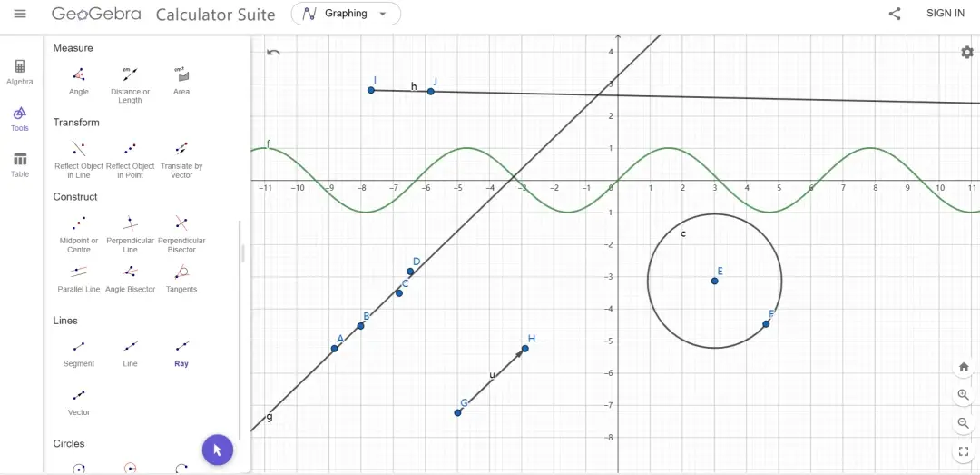The width and height of the screenshot is (980, 475).
Task: Click label u on the vector
Action: 492,375
